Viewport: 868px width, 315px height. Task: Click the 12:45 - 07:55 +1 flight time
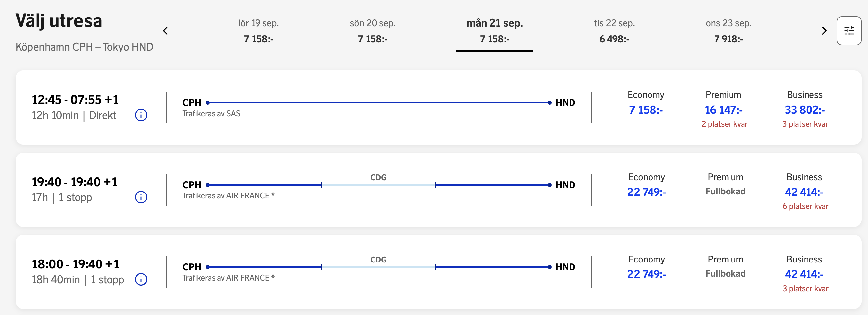click(75, 100)
